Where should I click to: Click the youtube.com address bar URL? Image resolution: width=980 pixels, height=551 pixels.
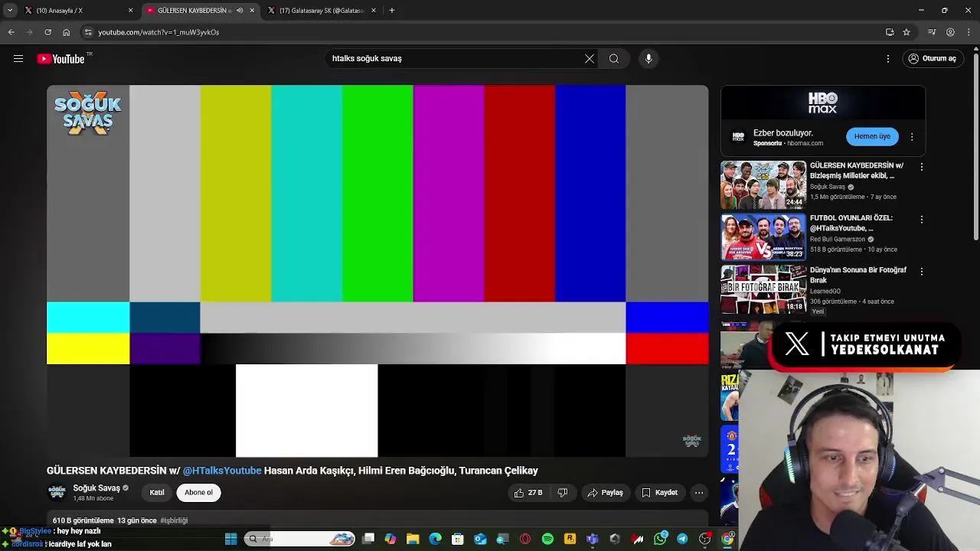(158, 32)
